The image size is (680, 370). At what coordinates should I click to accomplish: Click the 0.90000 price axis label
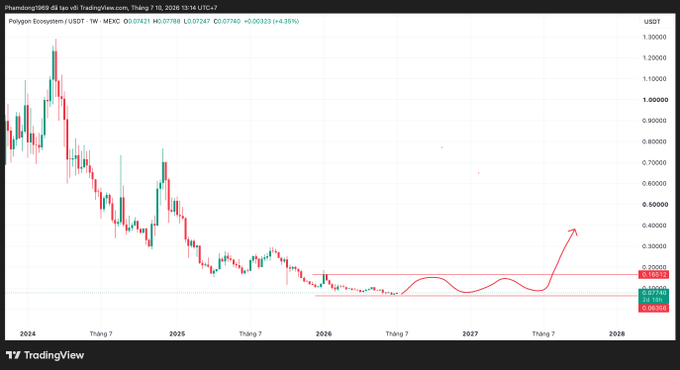coord(654,121)
